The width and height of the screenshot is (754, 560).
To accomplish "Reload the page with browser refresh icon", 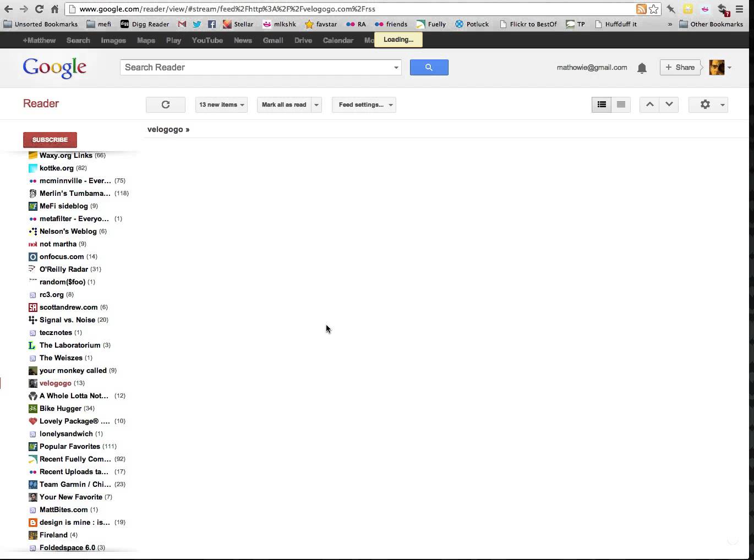I will 39,9.
